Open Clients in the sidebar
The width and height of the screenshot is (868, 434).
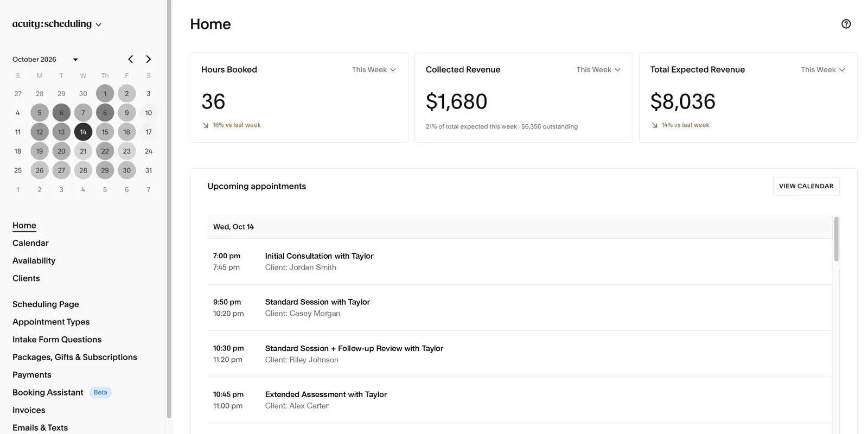[26, 278]
